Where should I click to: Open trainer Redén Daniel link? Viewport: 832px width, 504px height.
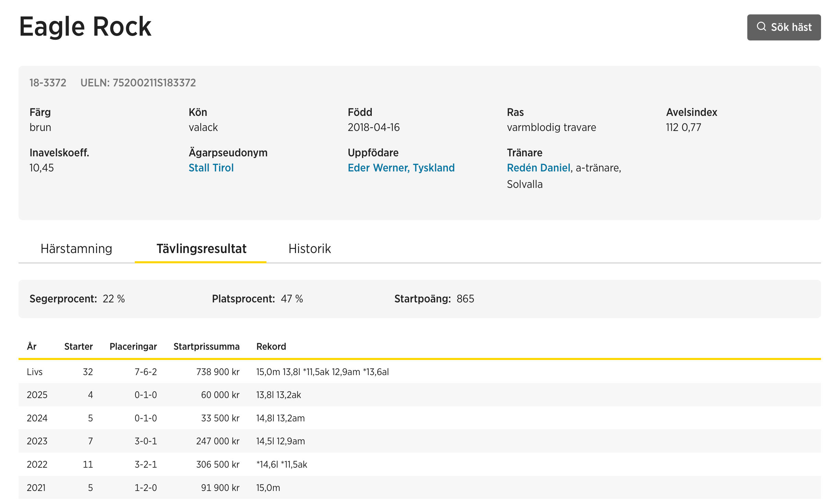(x=538, y=168)
